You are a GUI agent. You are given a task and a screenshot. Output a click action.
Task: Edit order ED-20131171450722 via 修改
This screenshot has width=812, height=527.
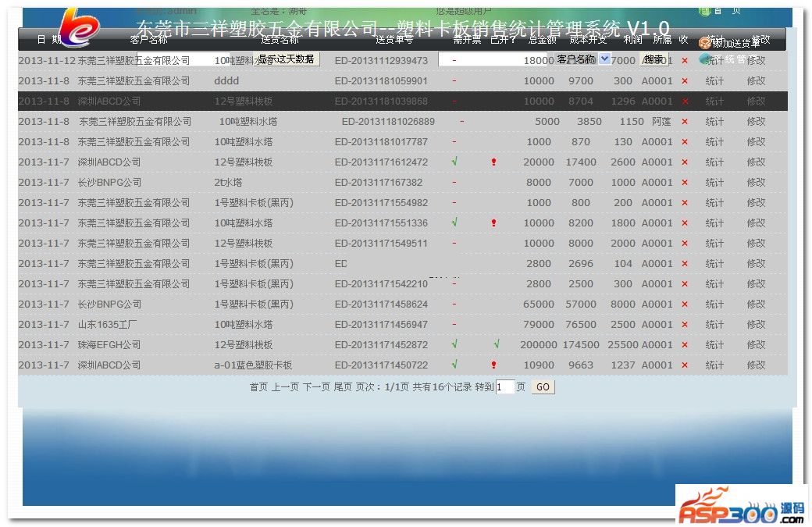click(x=756, y=365)
